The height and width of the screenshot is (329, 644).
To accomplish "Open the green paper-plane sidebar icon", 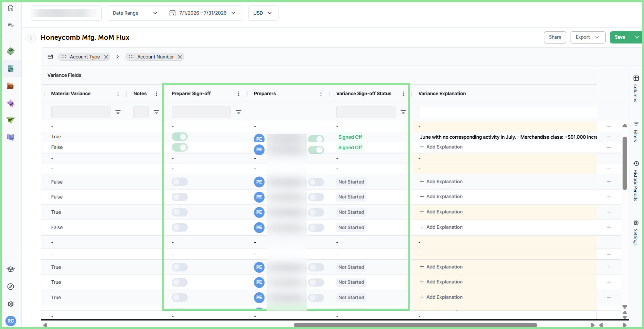I will 11,120.
